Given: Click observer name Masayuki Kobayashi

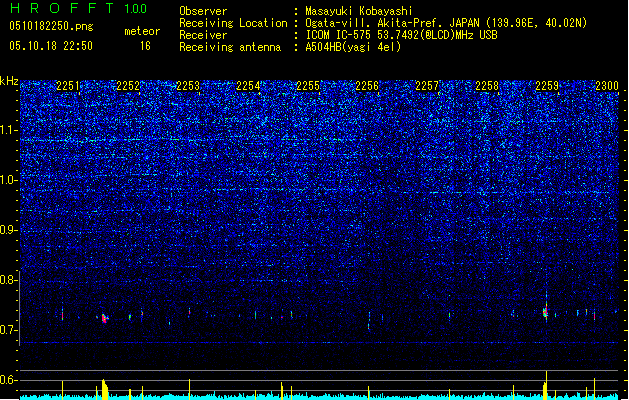Looking at the screenshot, I should pos(359,11).
